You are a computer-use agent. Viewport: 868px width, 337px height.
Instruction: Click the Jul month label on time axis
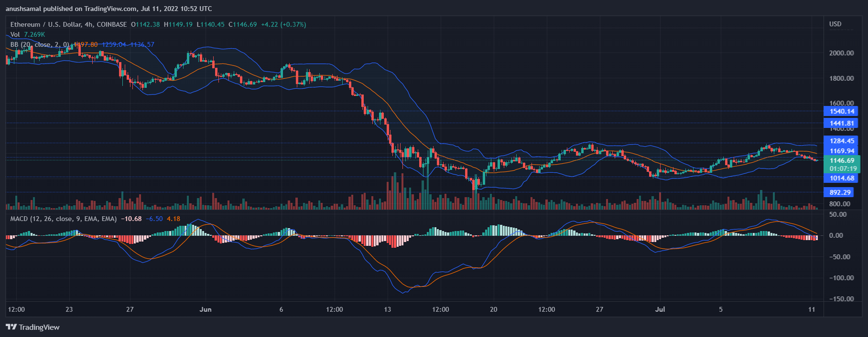tap(660, 309)
